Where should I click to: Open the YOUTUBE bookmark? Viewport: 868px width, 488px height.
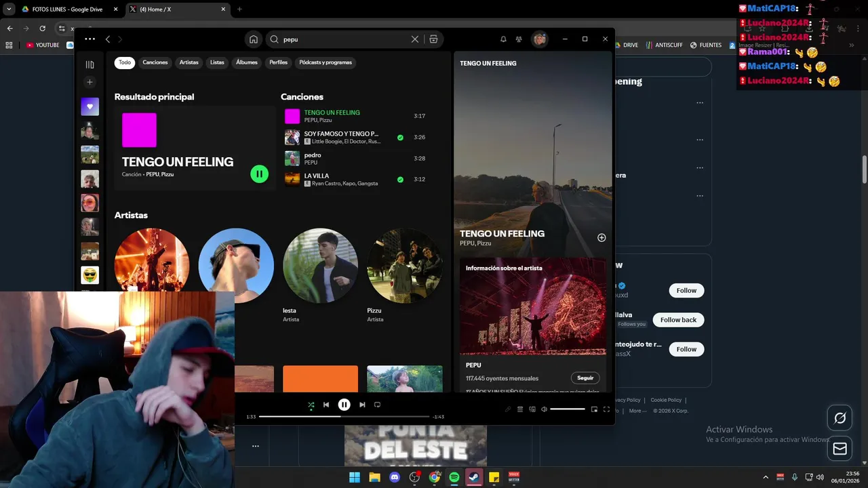click(43, 45)
